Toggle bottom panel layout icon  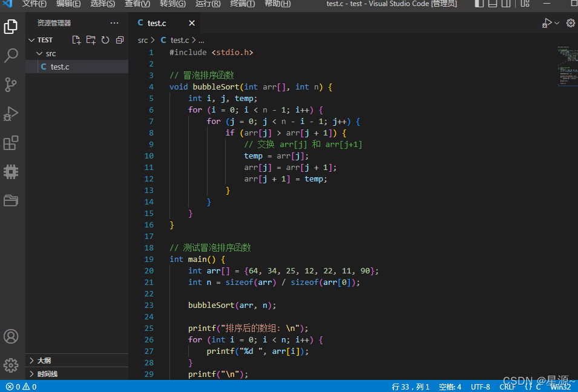pos(493,4)
